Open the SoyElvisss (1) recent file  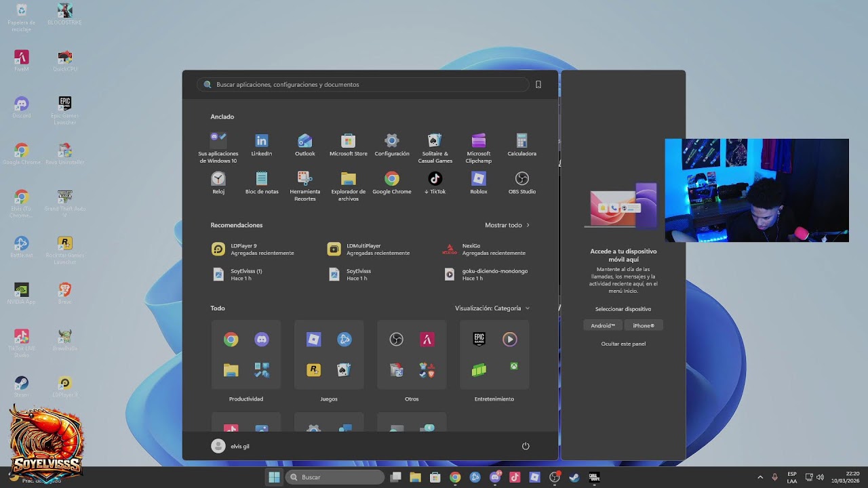point(237,274)
